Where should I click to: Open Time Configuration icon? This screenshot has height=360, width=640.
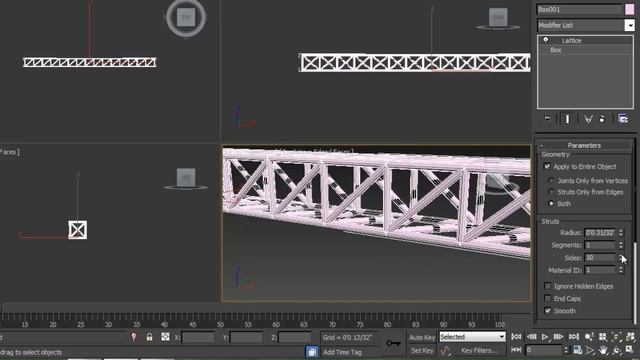[578, 350]
